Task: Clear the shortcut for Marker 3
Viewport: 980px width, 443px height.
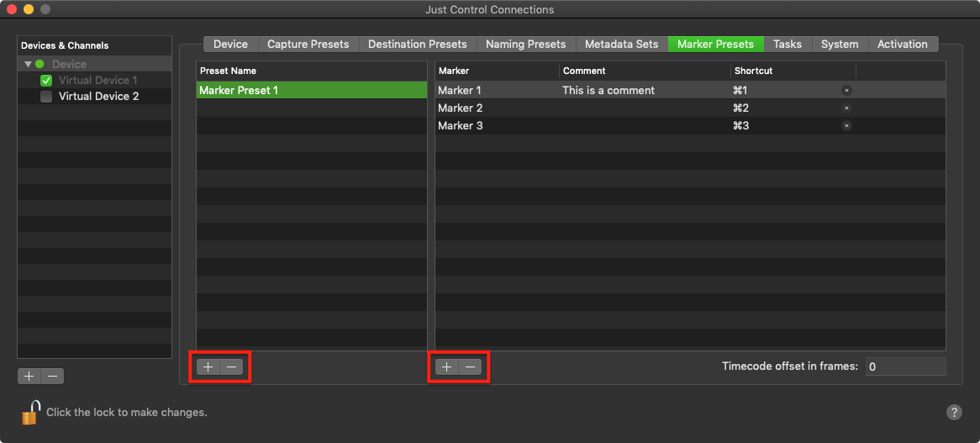Action: [846, 125]
